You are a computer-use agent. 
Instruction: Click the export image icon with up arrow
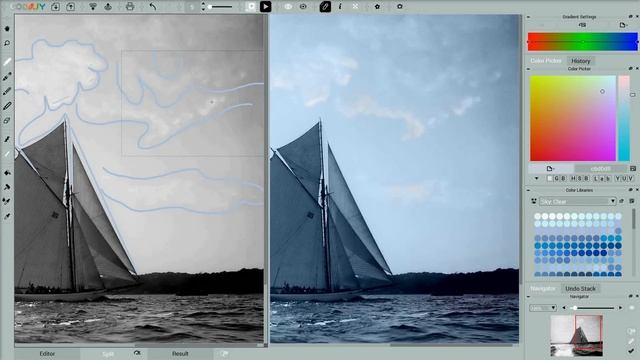tap(71, 7)
